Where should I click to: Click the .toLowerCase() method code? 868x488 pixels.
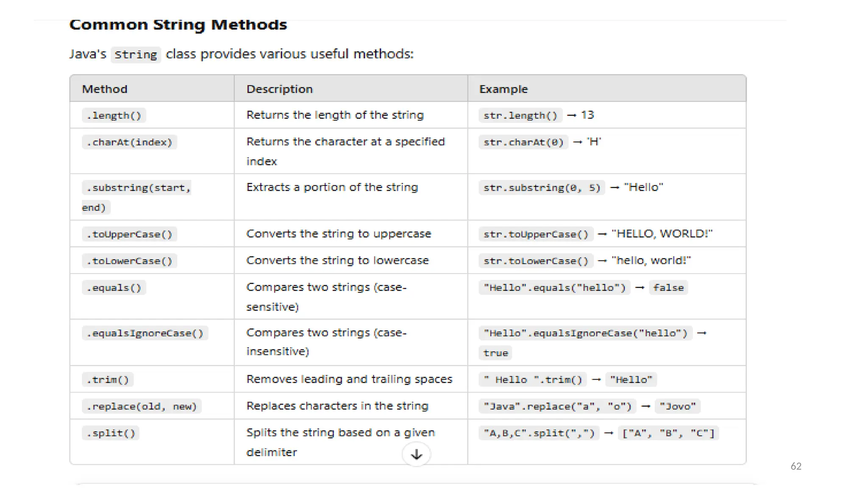(x=129, y=261)
